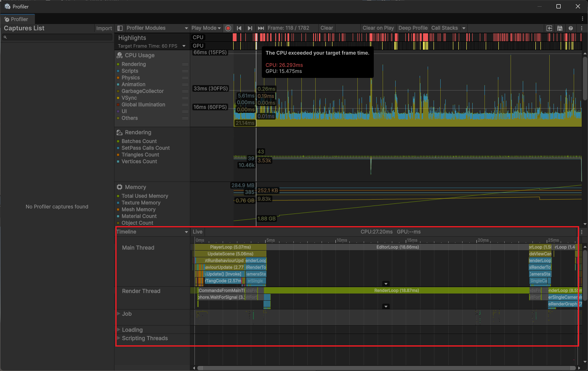Click the record profiling button
The height and width of the screenshot is (371, 588).
click(228, 28)
